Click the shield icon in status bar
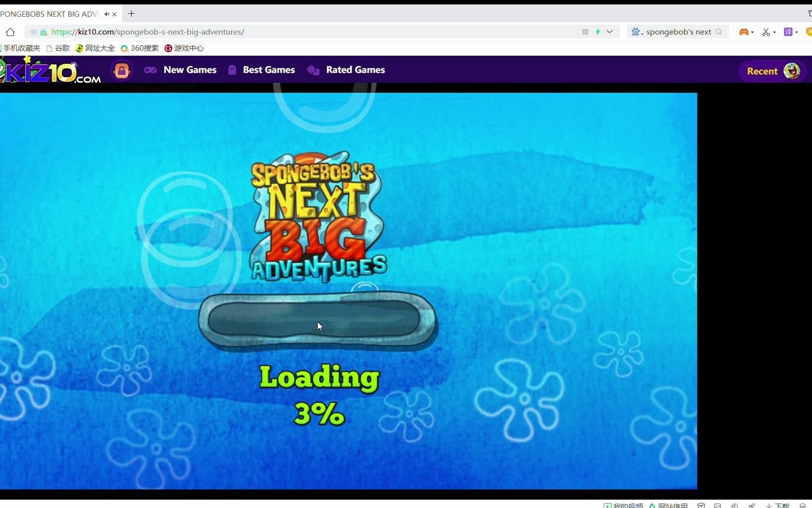This screenshot has width=812, height=508. click(701, 505)
